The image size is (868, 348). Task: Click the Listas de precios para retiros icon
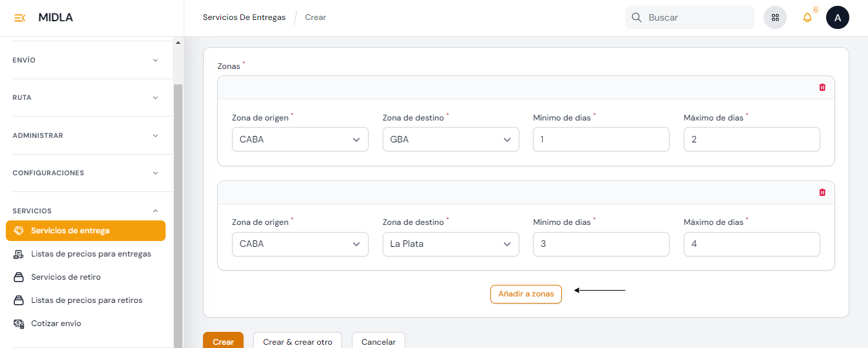pos(19,300)
